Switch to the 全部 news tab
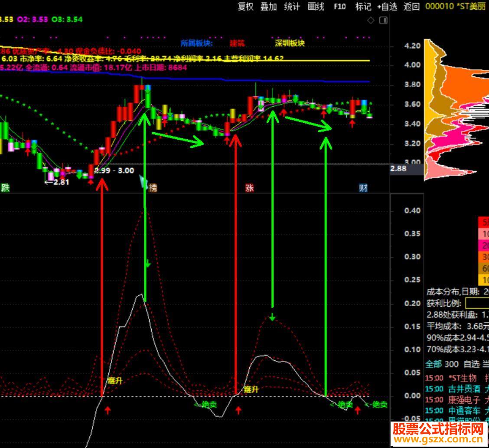This screenshot has width=489, height=448. point(434,364)
